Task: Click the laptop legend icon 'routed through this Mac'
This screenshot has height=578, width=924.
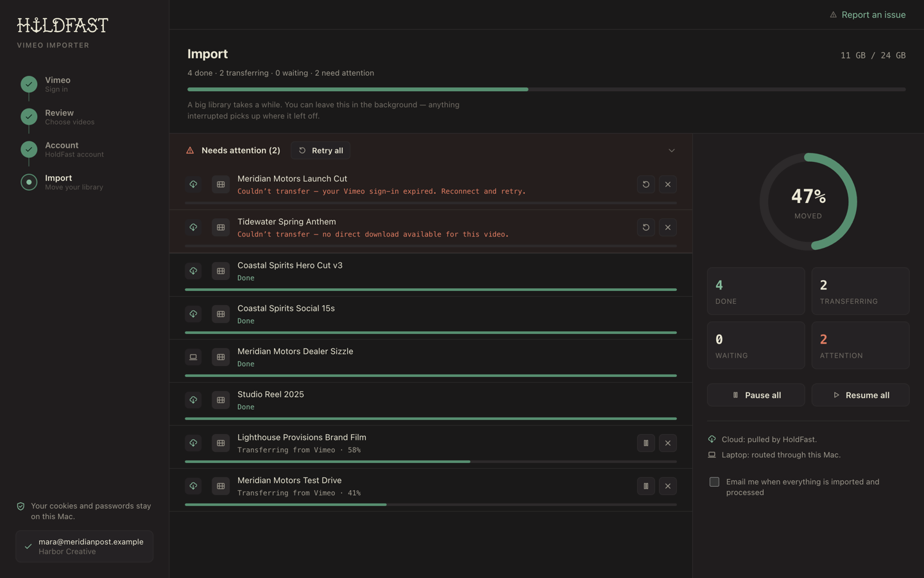Action: point(712,455)
